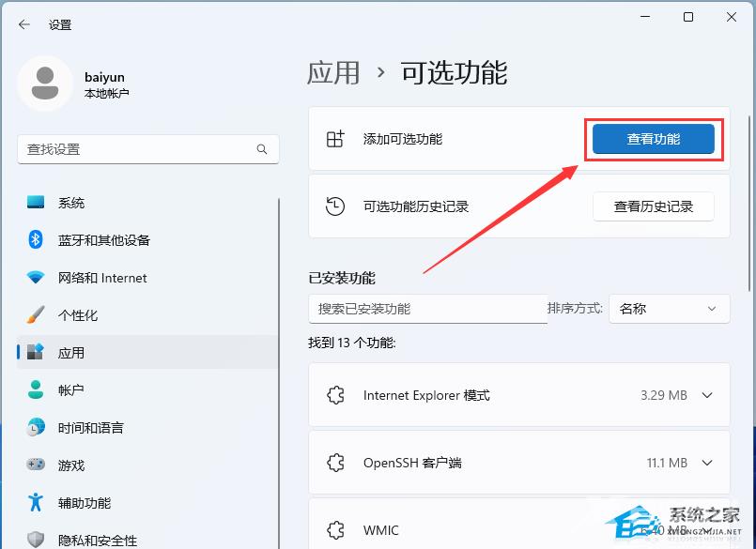Maximize the 设置 window
The height and width of the screenshot is (549, 756).
point(688,17)
